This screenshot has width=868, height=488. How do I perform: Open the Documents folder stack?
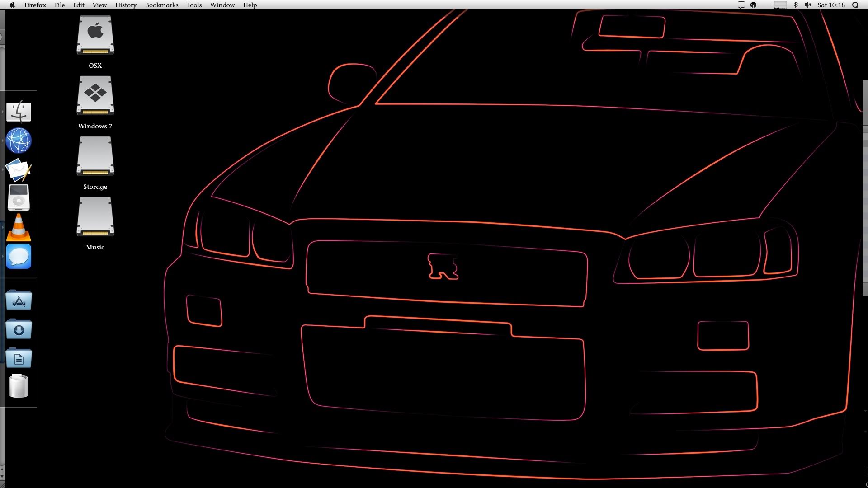tap(19, 358)
